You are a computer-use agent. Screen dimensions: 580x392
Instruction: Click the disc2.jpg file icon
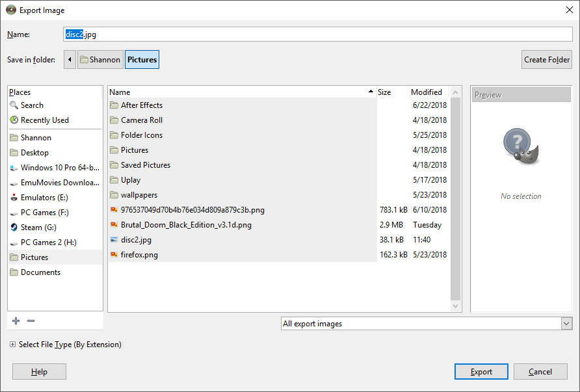(x=114, y=240)
